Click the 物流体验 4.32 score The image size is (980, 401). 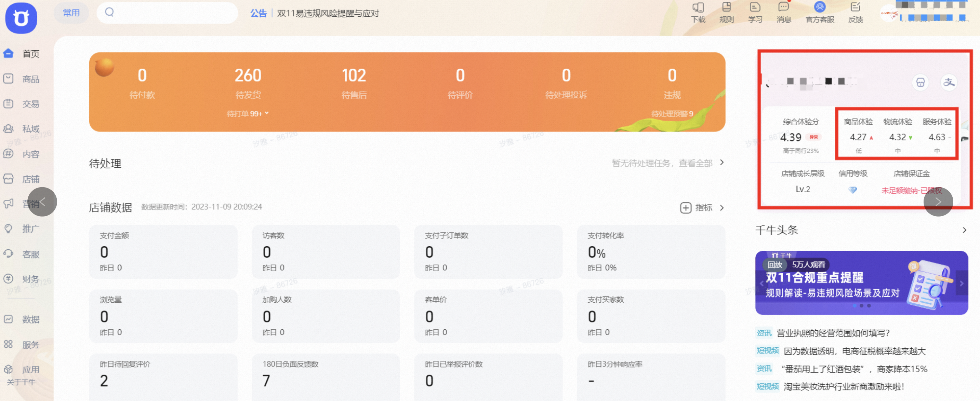click(898, 137)
